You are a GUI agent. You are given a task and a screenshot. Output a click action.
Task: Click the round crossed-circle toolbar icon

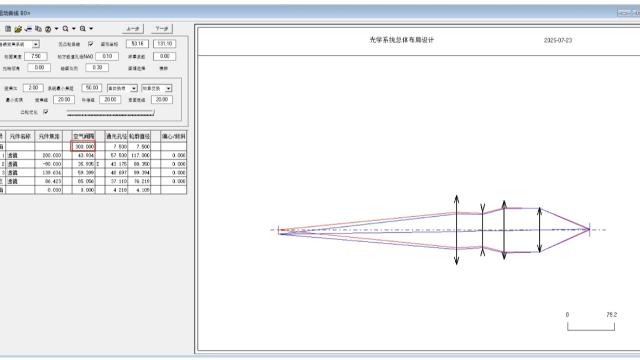click(48, 29)
